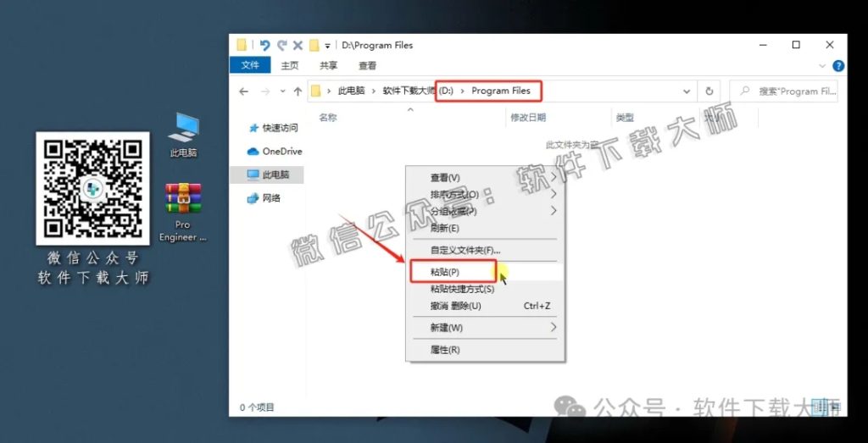The height and width of the screenshot is (443, 868).
Task: Open the 查看(V) context submenu
Action: (x=486, y=178)
